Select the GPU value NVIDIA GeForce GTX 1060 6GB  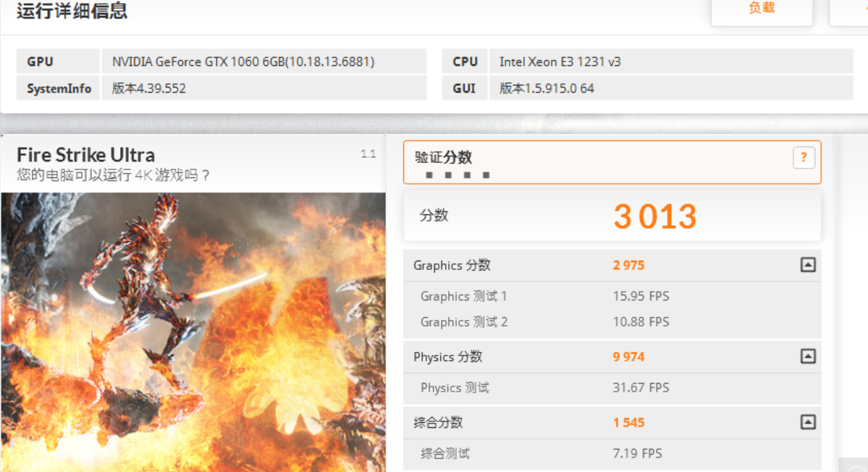point(243,62)
